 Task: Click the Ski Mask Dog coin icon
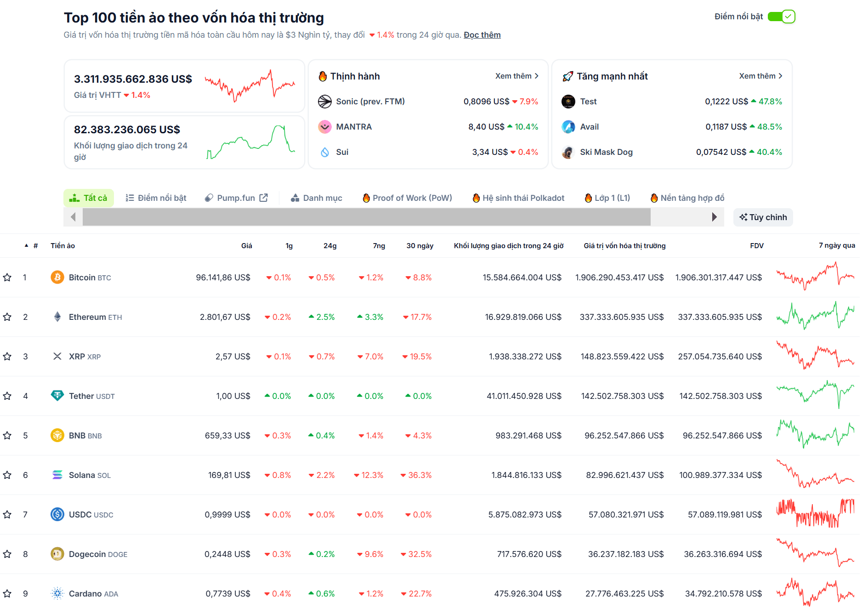tap(568, 152)
